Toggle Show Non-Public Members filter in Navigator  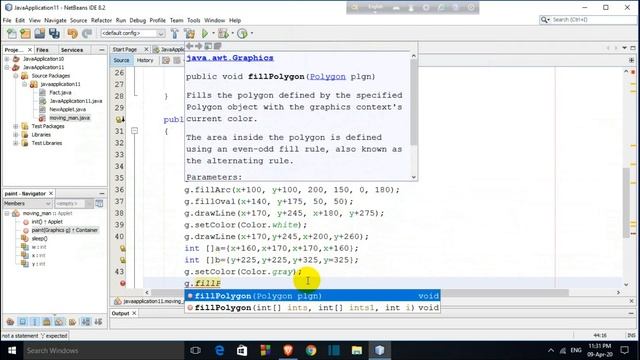click(47, 322)
